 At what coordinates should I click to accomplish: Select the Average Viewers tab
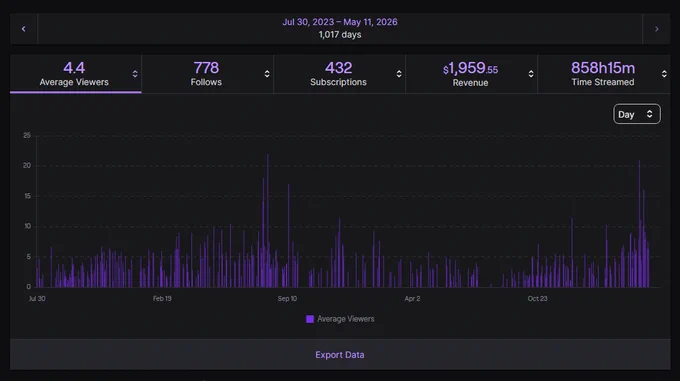point(75,74)
